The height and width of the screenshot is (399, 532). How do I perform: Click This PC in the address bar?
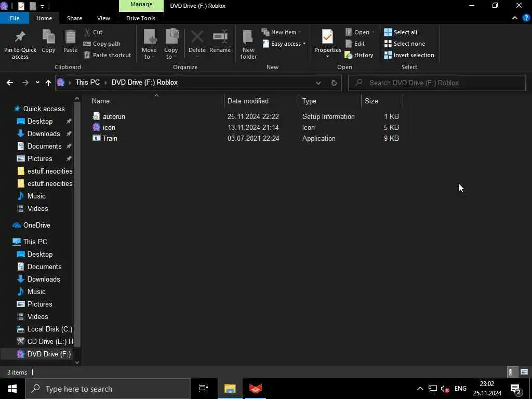(87, 83)
